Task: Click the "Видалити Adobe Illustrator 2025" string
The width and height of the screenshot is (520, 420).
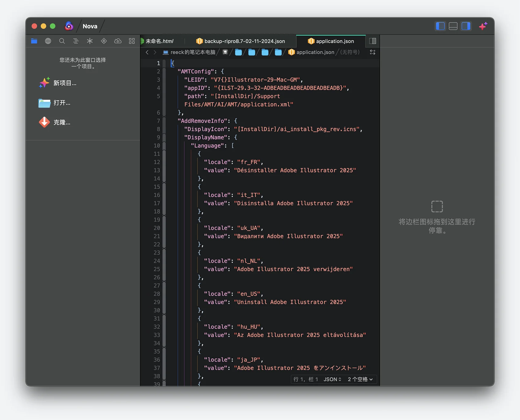Action: coord(288,236)
